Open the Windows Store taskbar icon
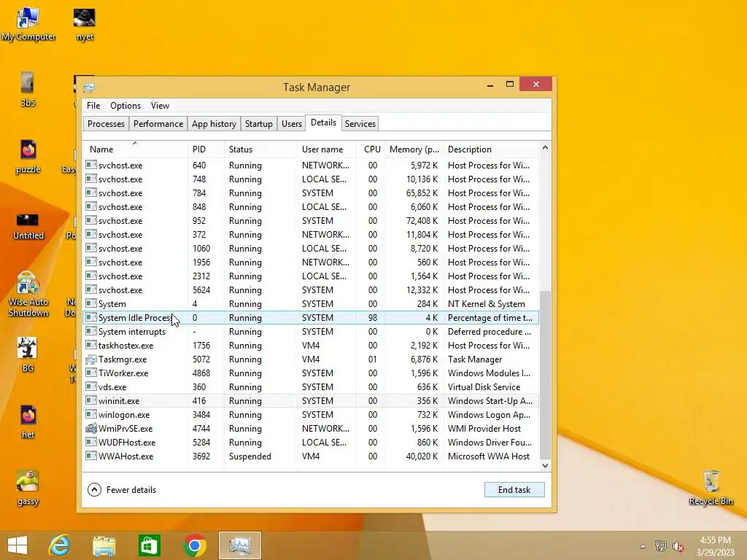This screenshot has width=747, height=560. (x=149, y=545)
